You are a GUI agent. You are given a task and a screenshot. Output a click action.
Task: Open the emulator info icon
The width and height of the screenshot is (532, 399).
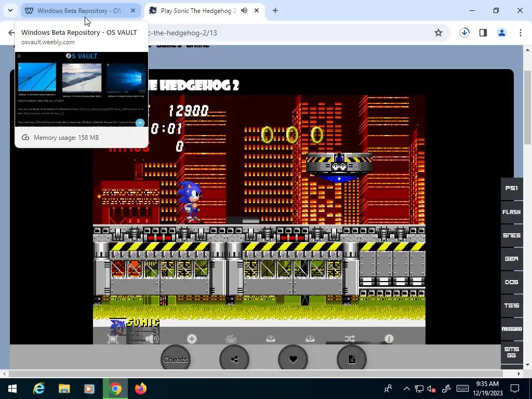coord(389,339)
